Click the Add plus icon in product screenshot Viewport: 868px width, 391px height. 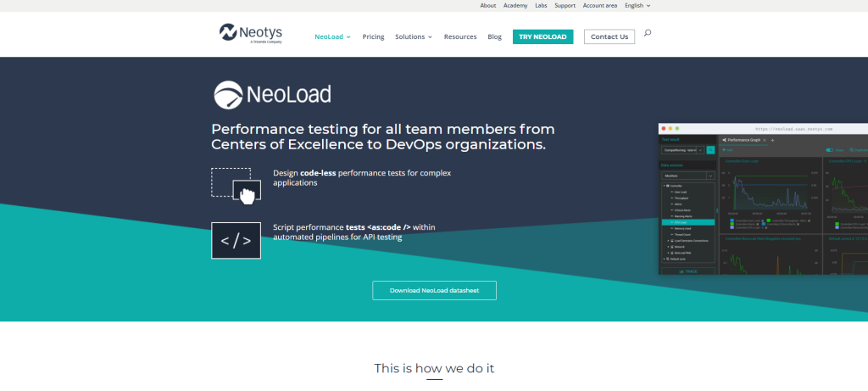click(724, 150)
